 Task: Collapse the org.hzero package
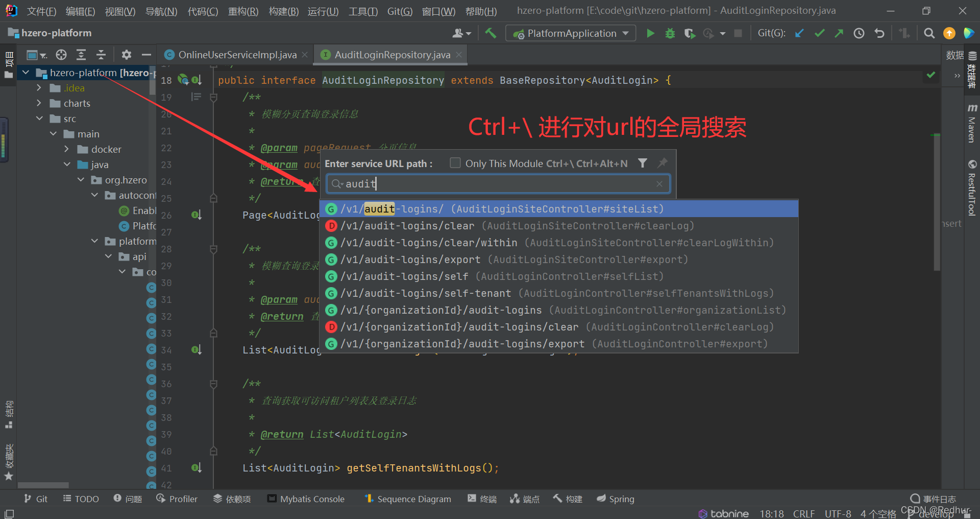coord(81,180)
